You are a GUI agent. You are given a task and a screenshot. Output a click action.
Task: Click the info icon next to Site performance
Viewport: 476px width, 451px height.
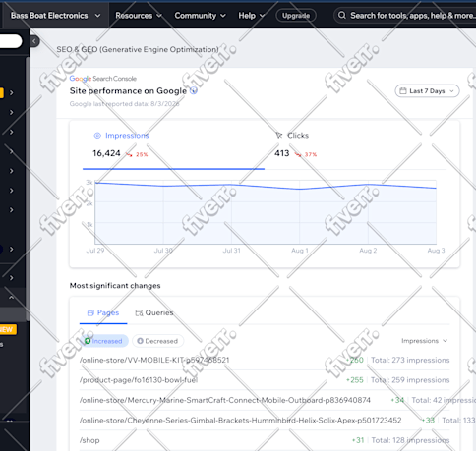click(194, 90)
